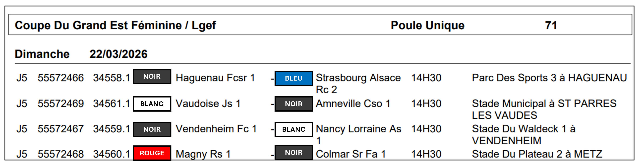Select match number 55572468
This screenshot has height=167, width=644.
click(x=61, y=154)
